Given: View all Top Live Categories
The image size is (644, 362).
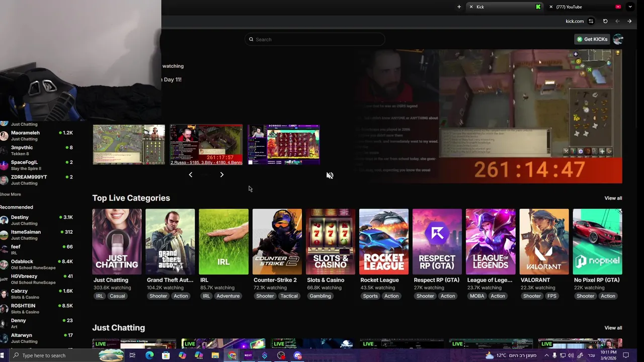Looking at the screenshot, I should [x=613, y=198].
